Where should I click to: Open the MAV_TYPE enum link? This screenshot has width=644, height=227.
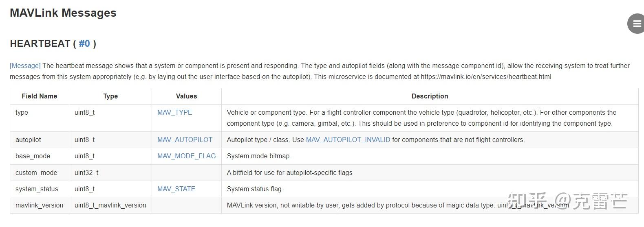(x=174, y=112)
